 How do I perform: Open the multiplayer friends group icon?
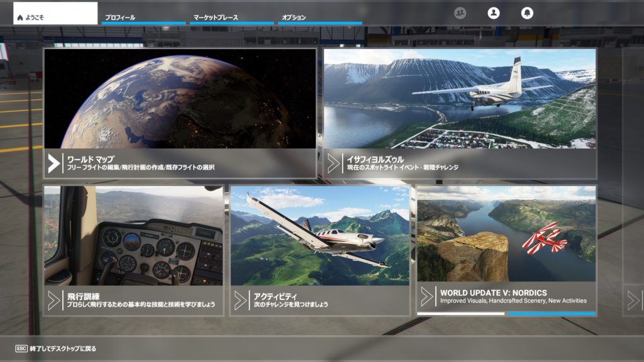(x=460, y=13)
